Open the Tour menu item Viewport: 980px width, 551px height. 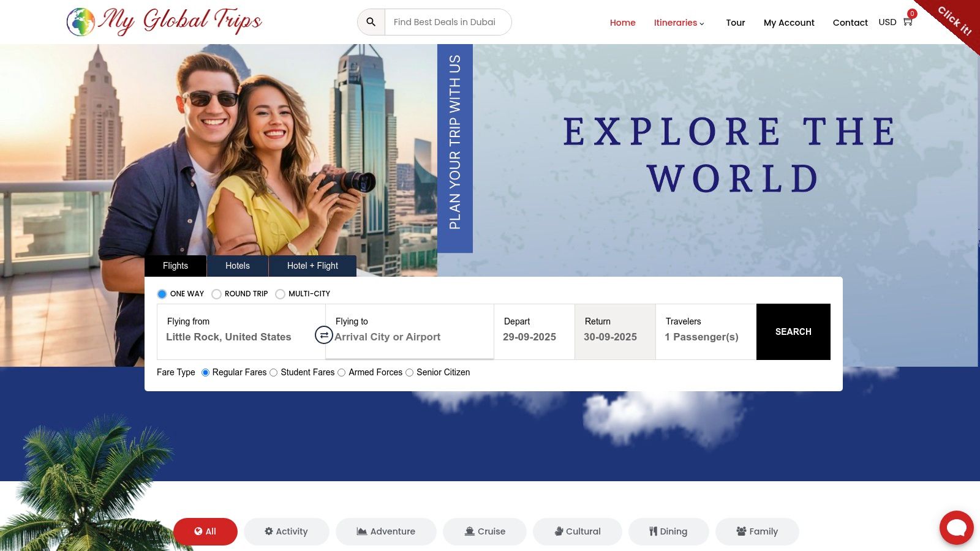(x=736, y=23)
